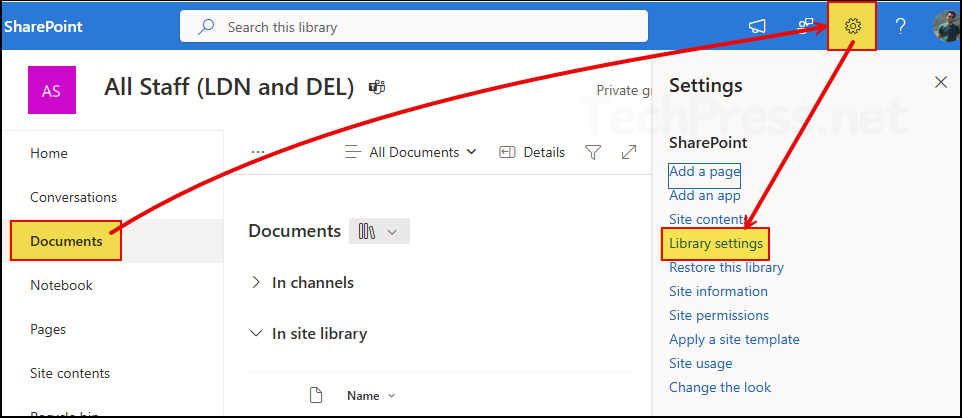
Task: Click the Add an app link
Action: tap(704, 196)
